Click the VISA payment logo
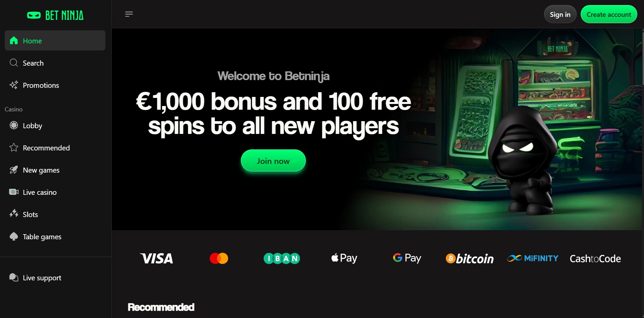This screenshot has width=644, height=318. pos(156,258)
